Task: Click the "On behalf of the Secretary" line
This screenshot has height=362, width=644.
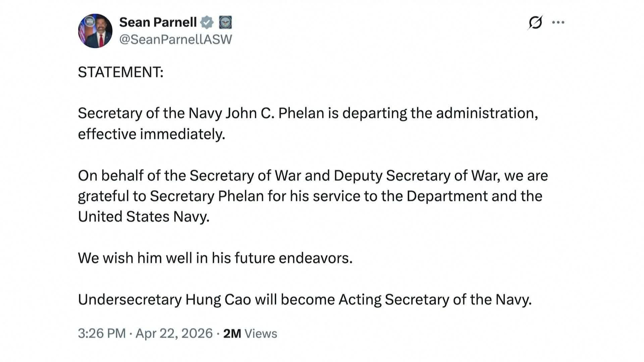Action: (313, 176)
